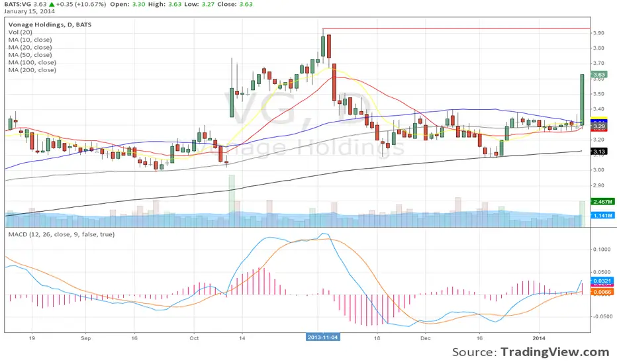
Task: Click the '2014' label on time axis
Action: (539, 338)
